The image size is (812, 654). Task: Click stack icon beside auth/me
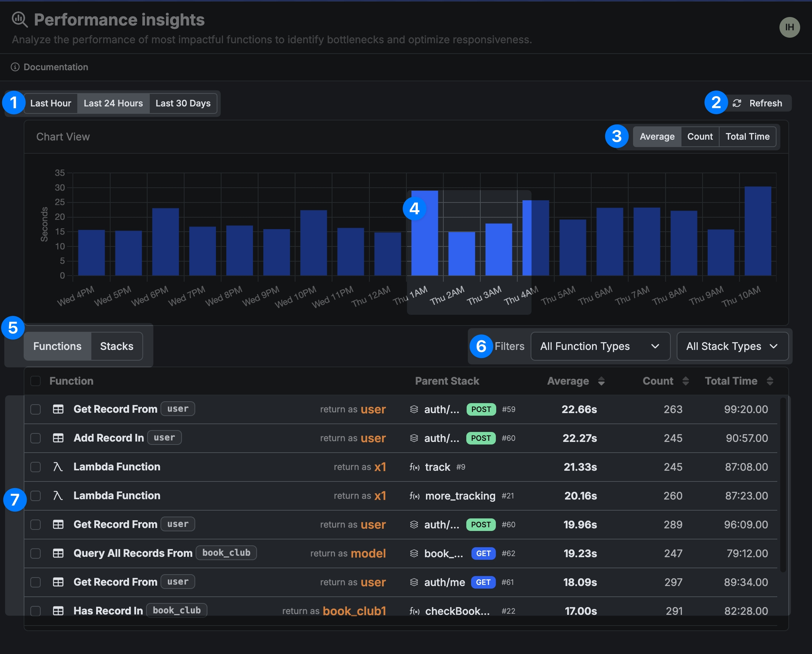point(414,582)
